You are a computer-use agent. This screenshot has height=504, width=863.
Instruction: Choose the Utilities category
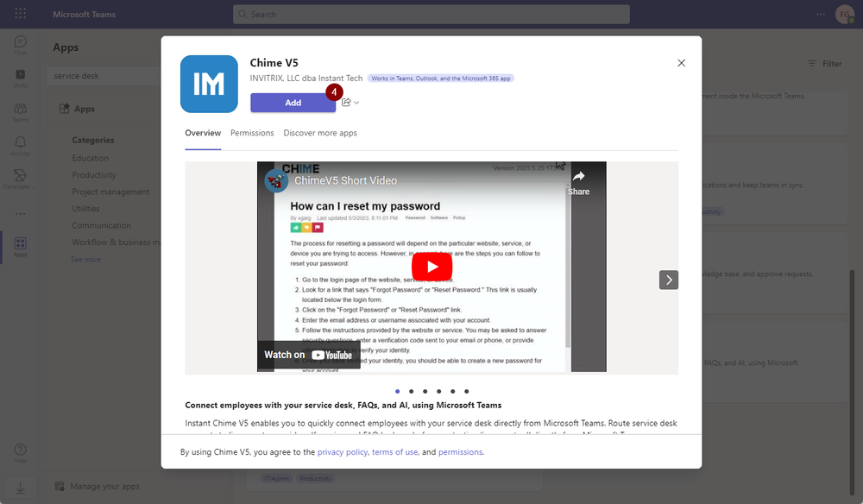coord(85,209)
